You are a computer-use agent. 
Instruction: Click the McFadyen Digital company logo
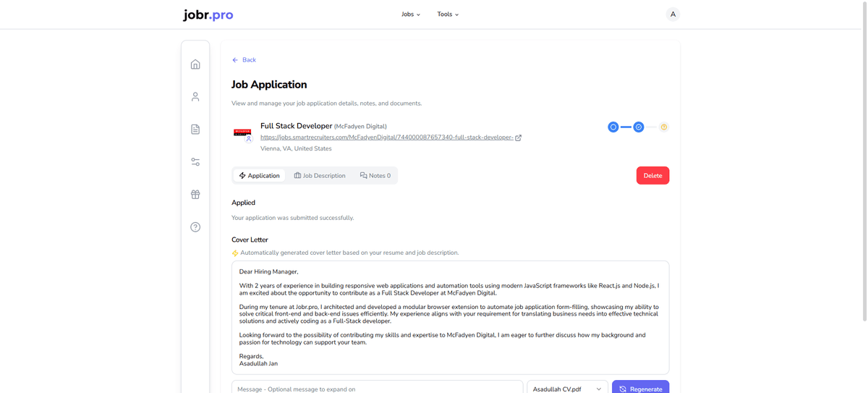(242, 133)
